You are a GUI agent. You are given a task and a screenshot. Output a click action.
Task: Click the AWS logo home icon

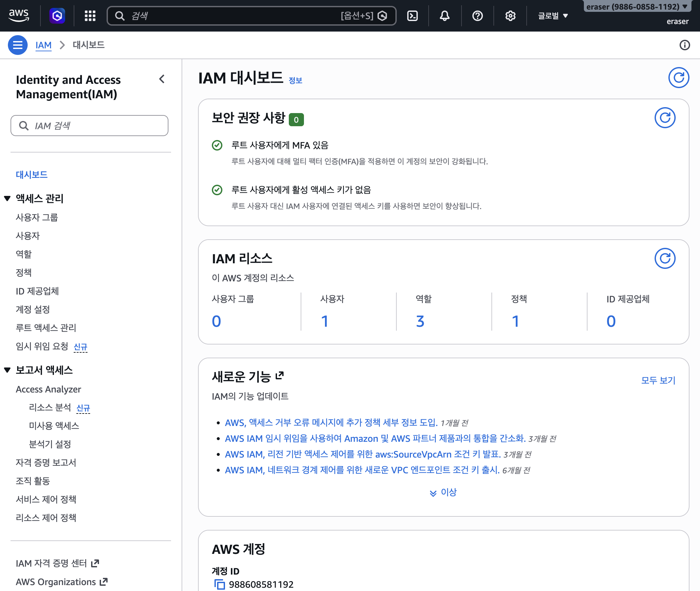click(x=19, y=15)
